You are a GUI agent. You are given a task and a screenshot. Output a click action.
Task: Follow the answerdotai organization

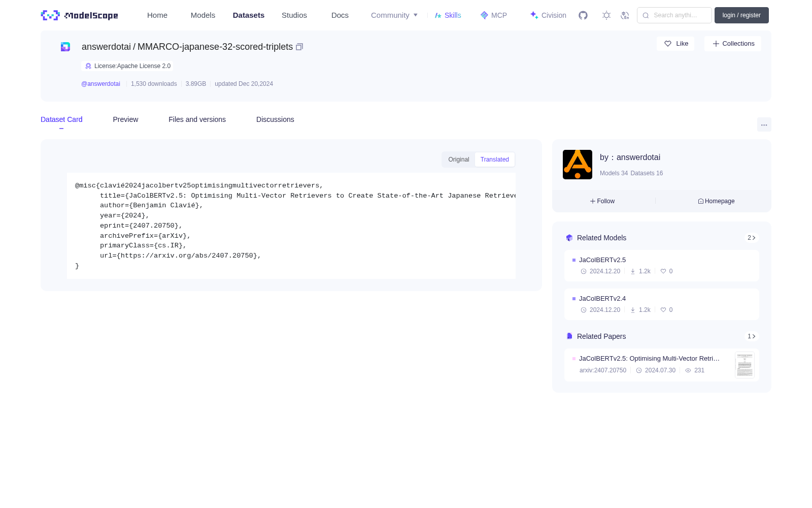click(x=602, y=201)
